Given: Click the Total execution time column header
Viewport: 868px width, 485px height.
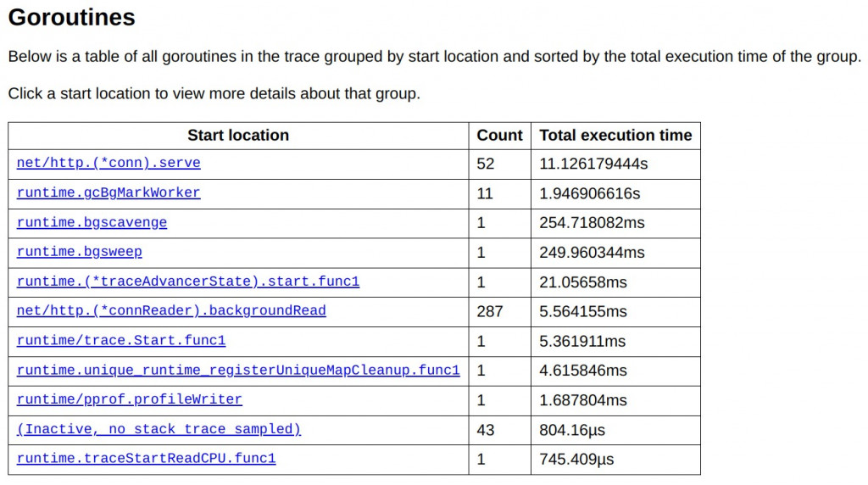Looking at the screenshot, I should point(615,136).
